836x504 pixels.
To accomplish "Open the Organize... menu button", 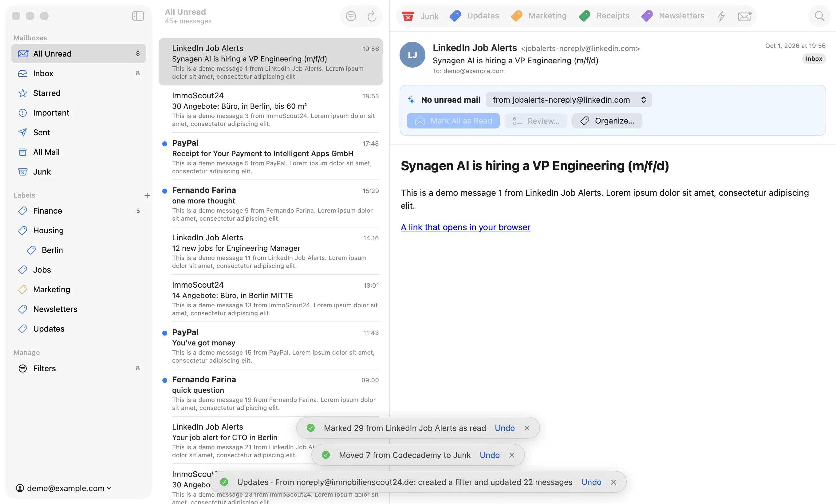I will coord(607,121).
